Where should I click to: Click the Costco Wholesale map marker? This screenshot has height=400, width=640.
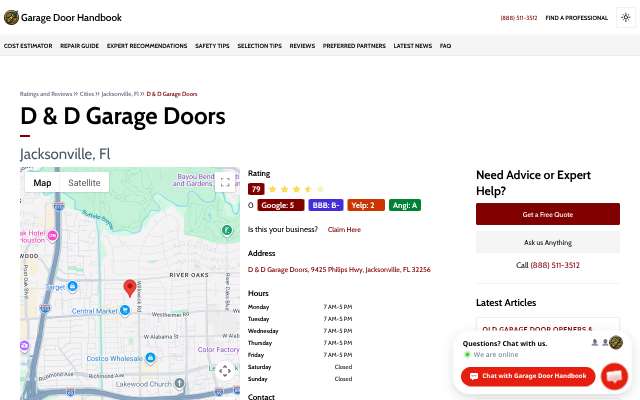pos(150,358)
